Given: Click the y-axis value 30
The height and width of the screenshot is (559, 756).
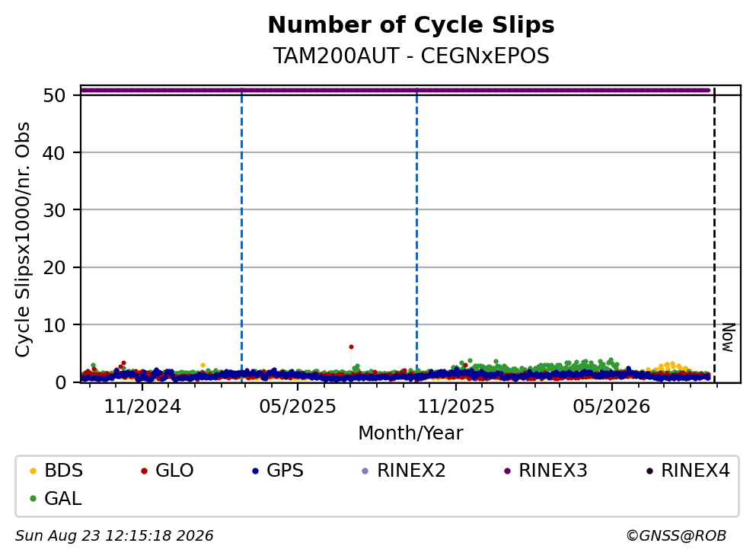Looking at the screenshot, I should [54, 210].
